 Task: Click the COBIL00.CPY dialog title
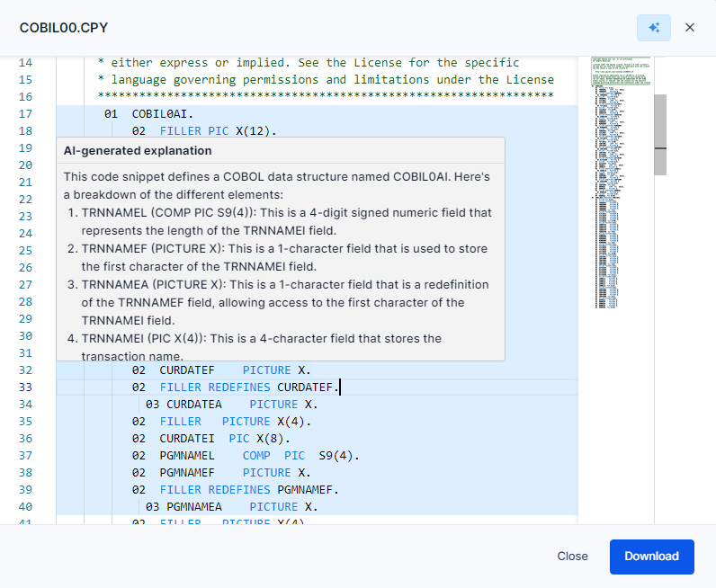click(64, 28)
